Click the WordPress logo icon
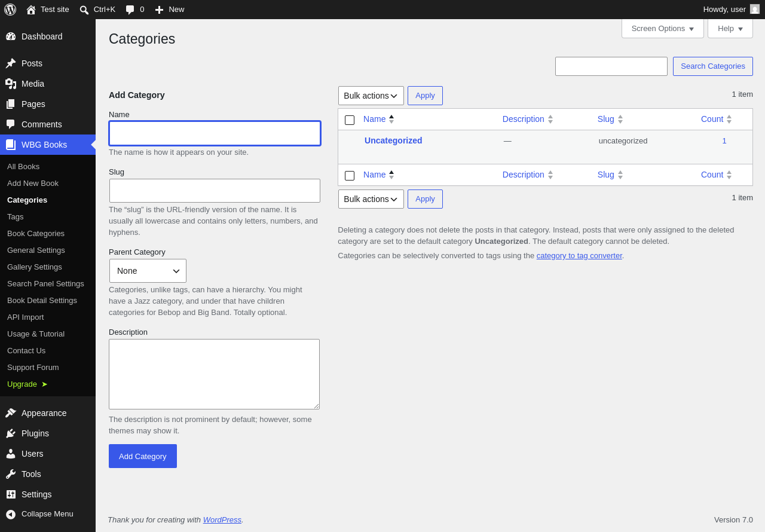765x532 pixels. pyautogui.click(x=10, y=10)
